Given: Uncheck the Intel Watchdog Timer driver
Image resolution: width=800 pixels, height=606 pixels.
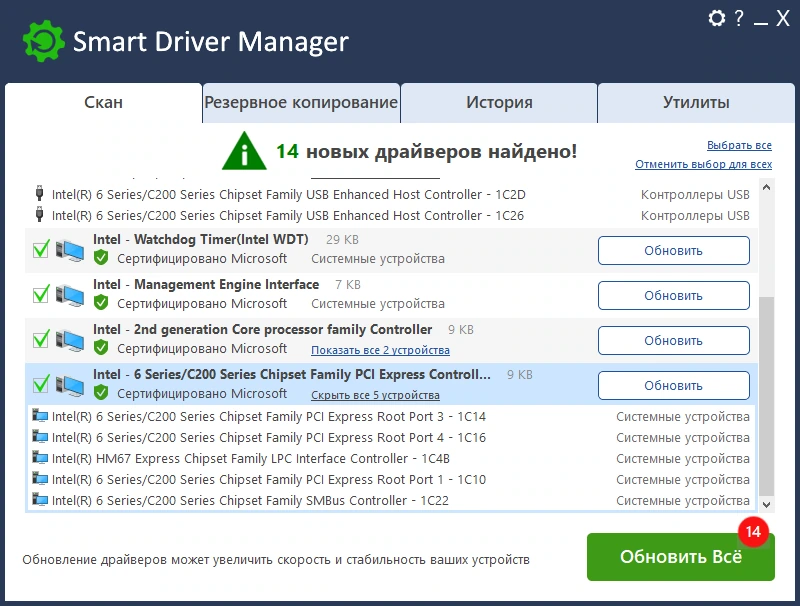Looking at the screenshot, I should [x=41, y=249].
